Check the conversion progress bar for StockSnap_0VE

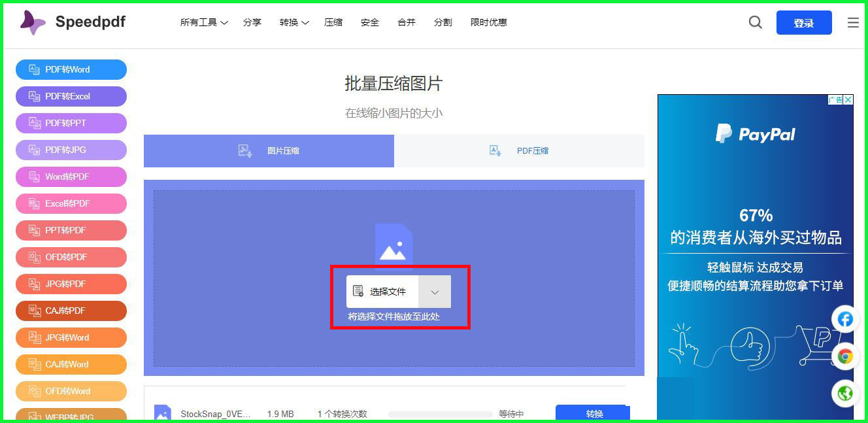(441, 414)
